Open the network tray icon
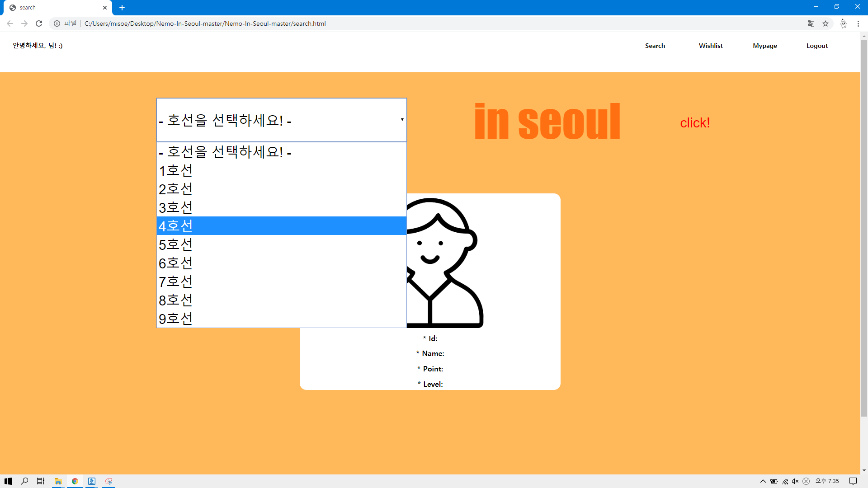868x488 pixels. (785, 481)
